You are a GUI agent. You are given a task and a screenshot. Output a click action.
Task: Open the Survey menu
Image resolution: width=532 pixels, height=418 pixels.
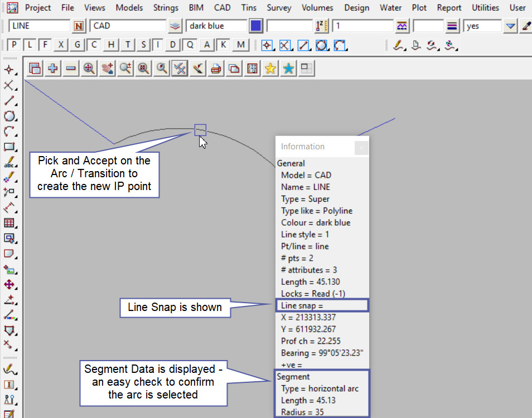[279, 8]
